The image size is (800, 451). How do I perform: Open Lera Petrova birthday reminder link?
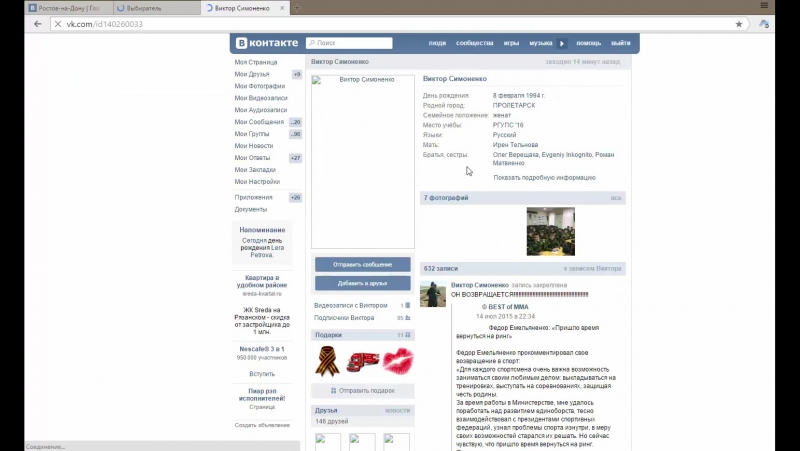pos(267,251)
